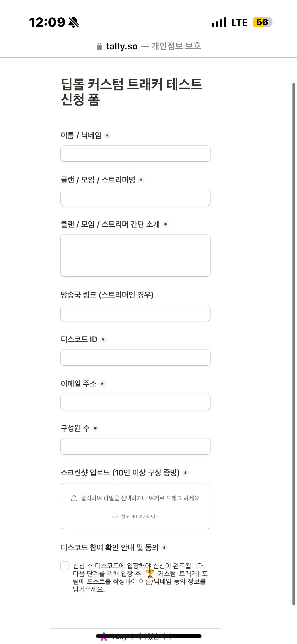Tap the muted bell icon in status bar
Viewport: 297px width, 644px height.
point(74,22)
